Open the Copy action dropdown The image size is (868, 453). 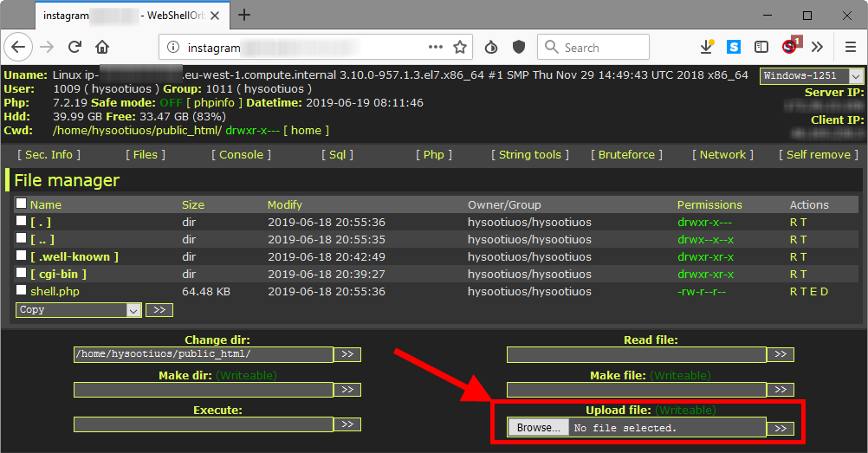(79, 310)
